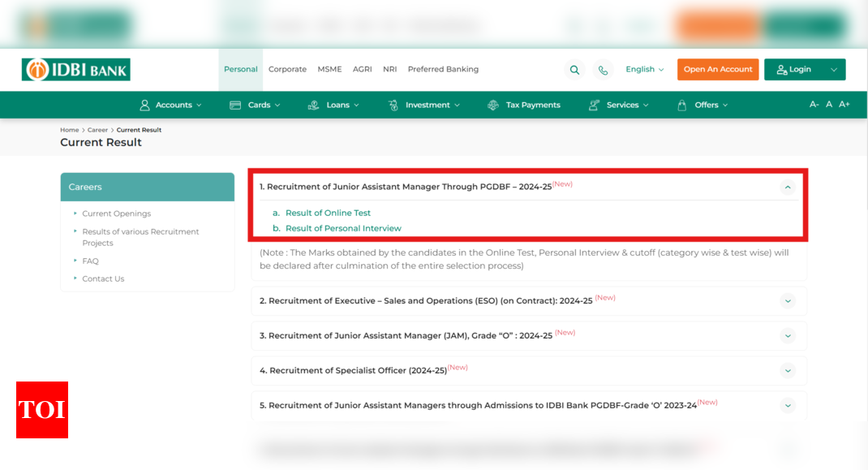
Task: Click the phone contact icon
Action: [x=603, y=70]
